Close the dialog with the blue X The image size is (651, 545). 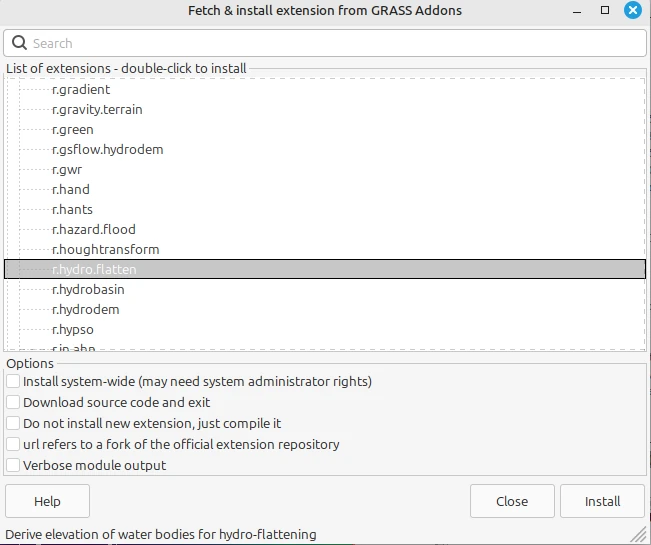point(633,10)
